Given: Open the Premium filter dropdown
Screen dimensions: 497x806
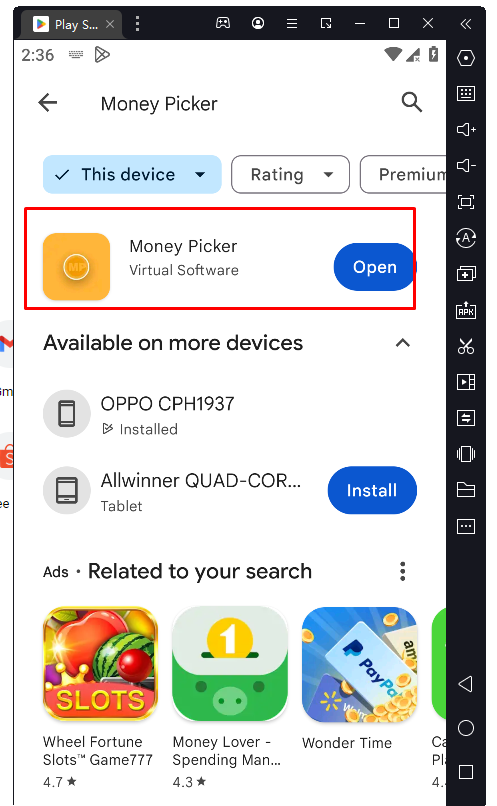Looking at the screenshot, I should click(403, 175).
